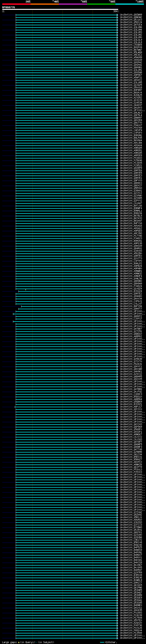Image resolution: width=146 pixels, height=644 pixels.
Task: Click the cyan =100char legend line
Action: click(x=102, y=642)
